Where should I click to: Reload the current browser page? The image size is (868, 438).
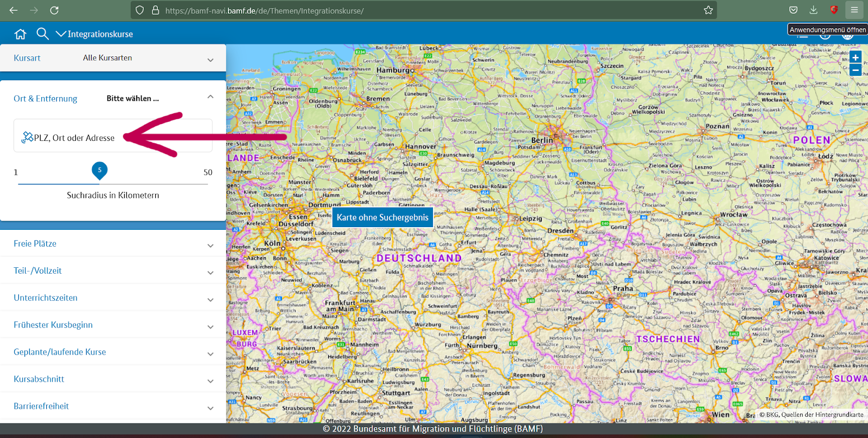pyautogui.click(x=54, y=10)
